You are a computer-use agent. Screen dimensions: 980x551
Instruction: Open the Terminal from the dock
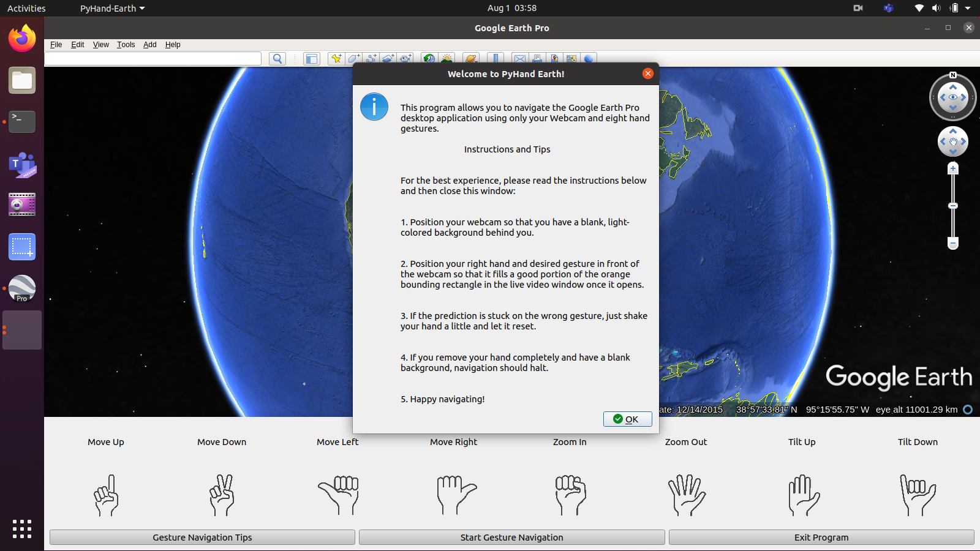[22, 122]
